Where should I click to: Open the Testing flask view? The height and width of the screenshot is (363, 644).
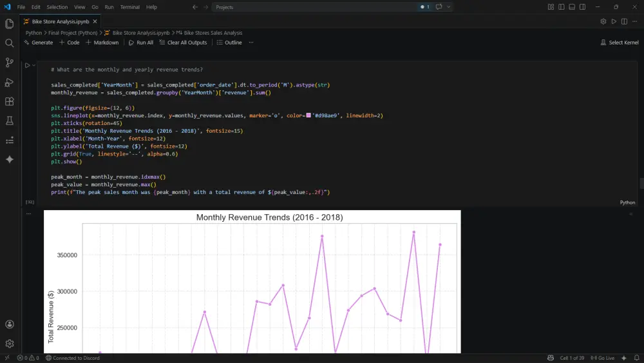[x=10, y=121]
